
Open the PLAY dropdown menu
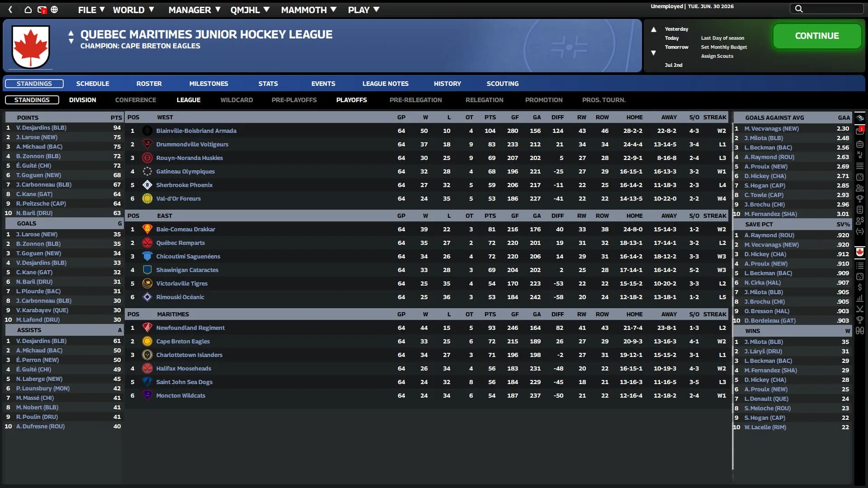point(363,10)
